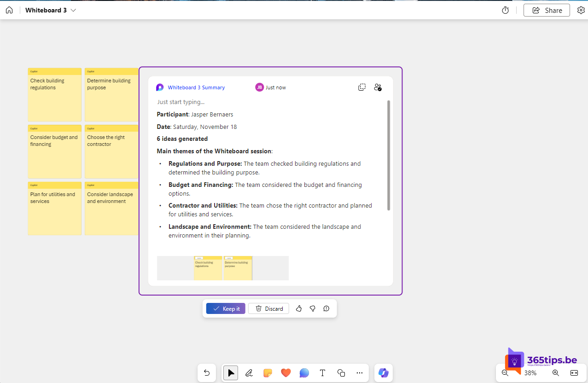Screen dimensions: 588x383
Task: Expand more tools with the ellipsis
Action: point(360,373)
